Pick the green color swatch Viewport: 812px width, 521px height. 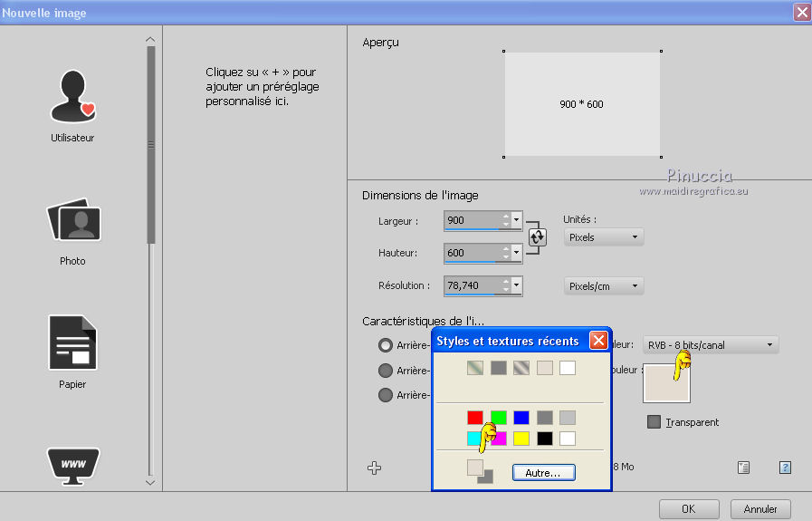pos(498,418)
